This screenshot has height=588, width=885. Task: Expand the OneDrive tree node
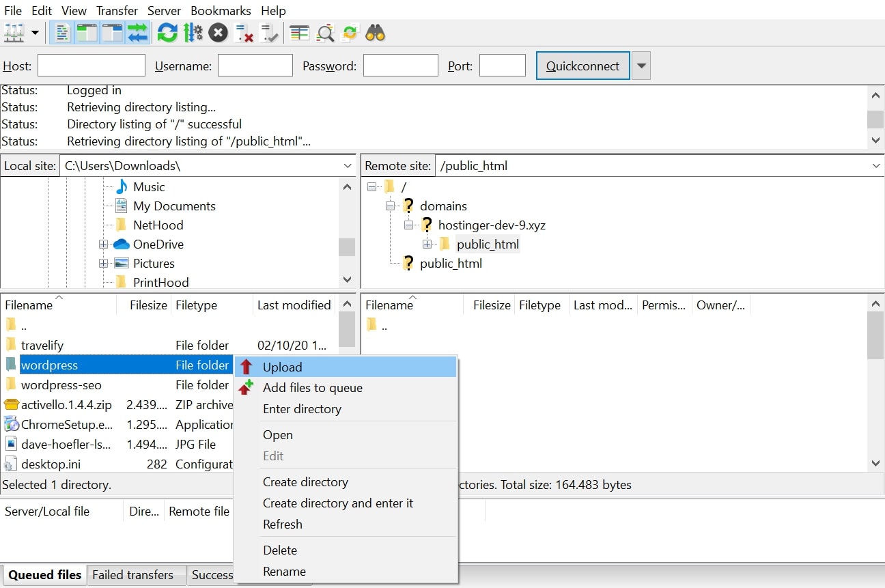[104, 244]
